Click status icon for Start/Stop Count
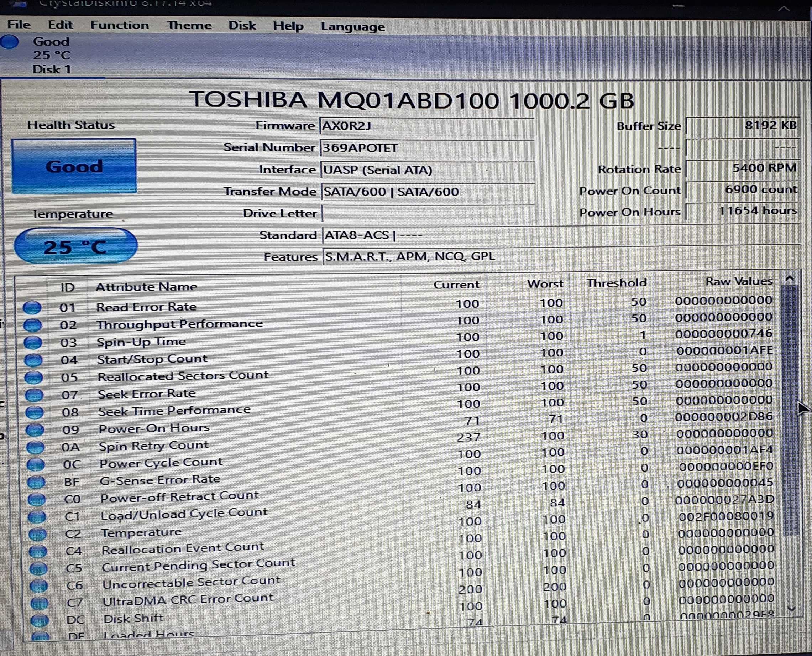 pyautogui.click(x=33, y=360)
